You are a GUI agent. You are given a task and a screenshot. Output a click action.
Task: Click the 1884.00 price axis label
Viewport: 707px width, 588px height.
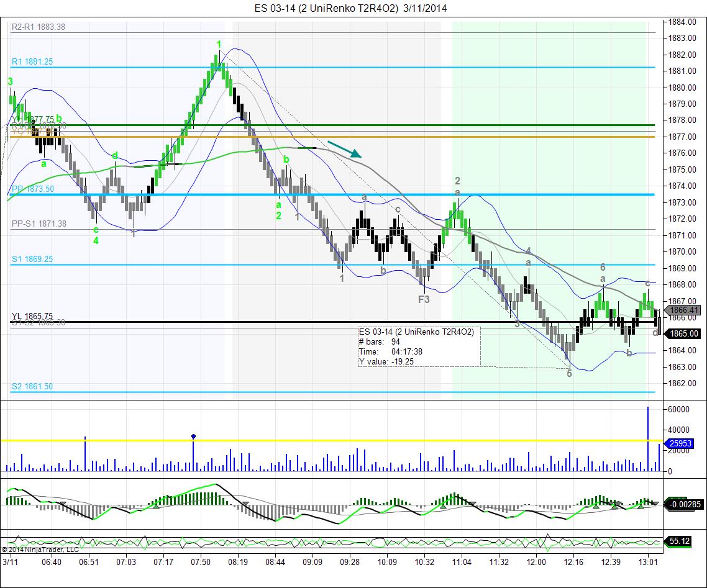[682, 22]
